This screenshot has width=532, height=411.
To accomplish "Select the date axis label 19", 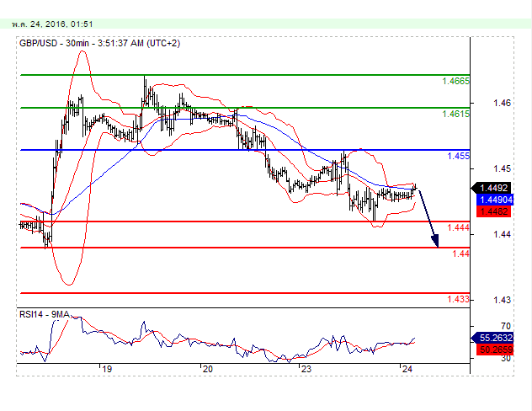I will pyautogui.click(x=107, y=369).
